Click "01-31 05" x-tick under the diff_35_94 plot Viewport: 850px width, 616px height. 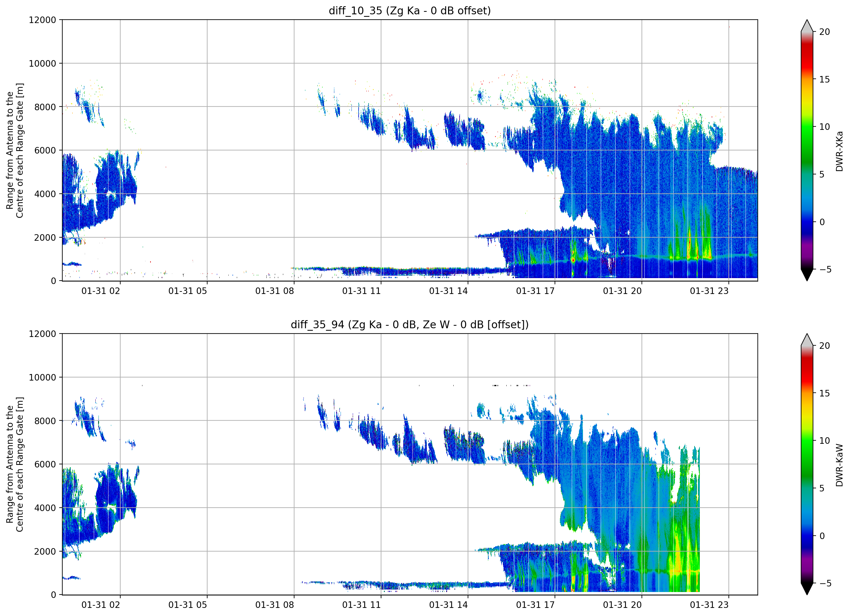[188, 605]
